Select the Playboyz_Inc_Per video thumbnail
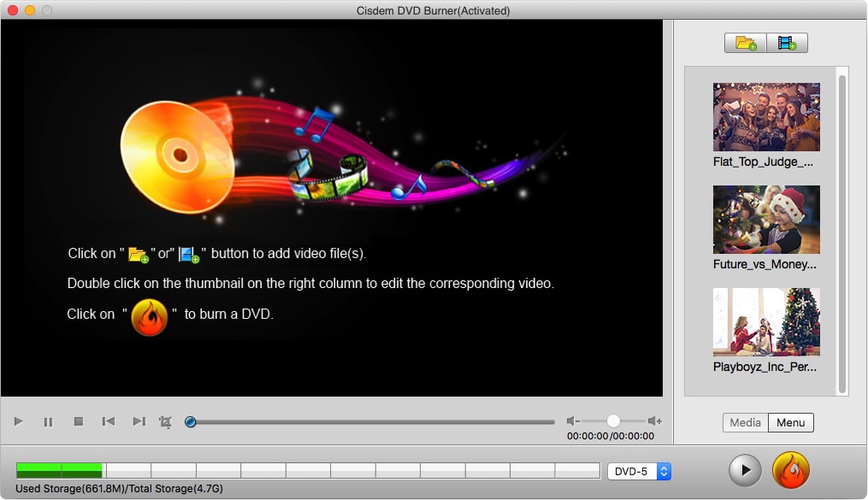The height and width of the screenshot is (500, 868). click(766, 322)
